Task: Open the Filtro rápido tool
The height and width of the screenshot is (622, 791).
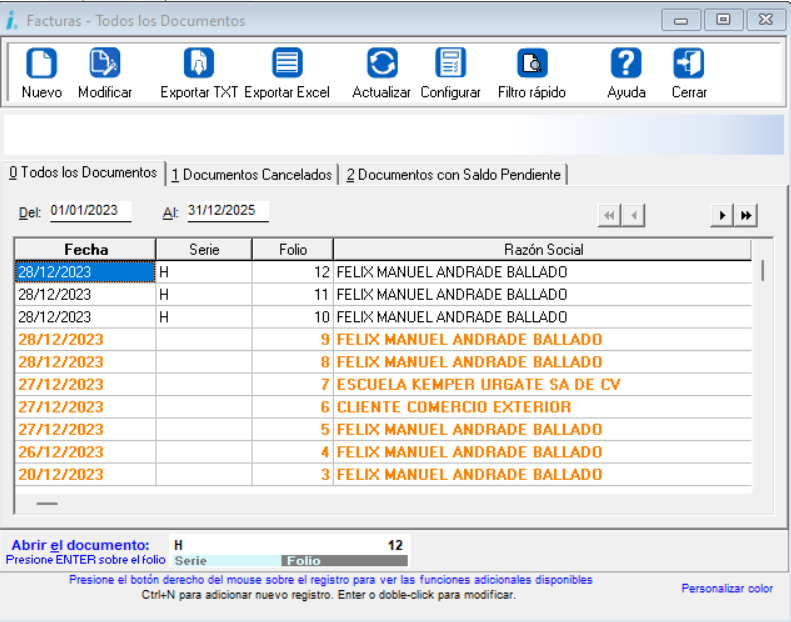Action: pyautogui.click(x=531, y=64)
